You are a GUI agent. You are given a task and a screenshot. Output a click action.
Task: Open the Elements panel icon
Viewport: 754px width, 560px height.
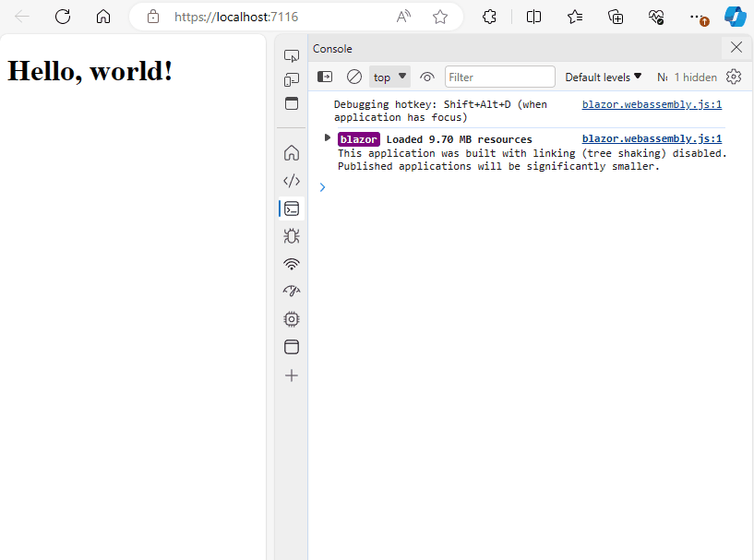pyautogui.click(x=292, y=181)
